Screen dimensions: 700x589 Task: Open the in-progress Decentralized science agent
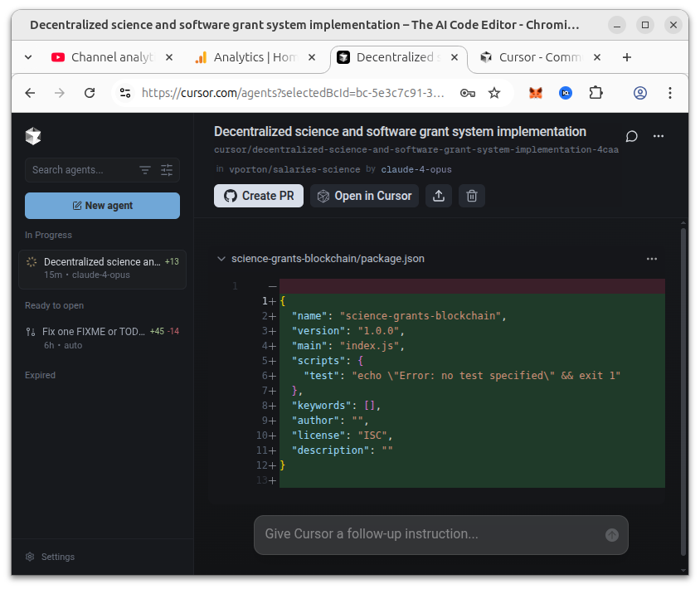pos(102,269)
